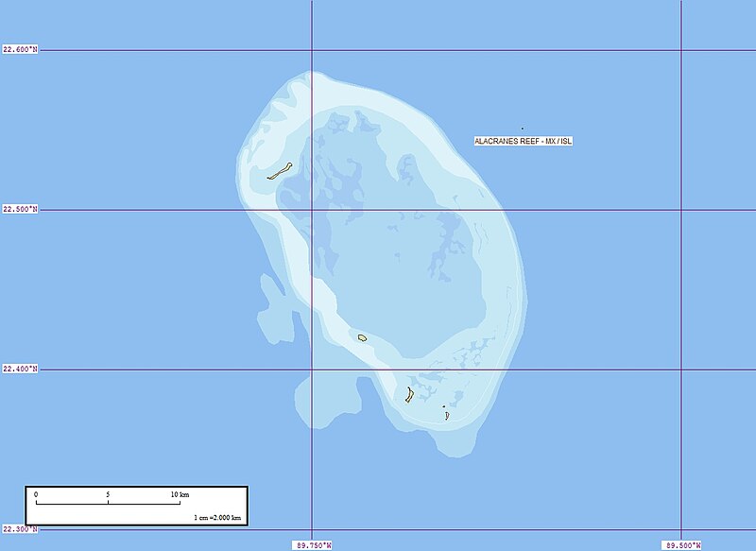Click the "5" tick label on scale bar

(108, 494)
